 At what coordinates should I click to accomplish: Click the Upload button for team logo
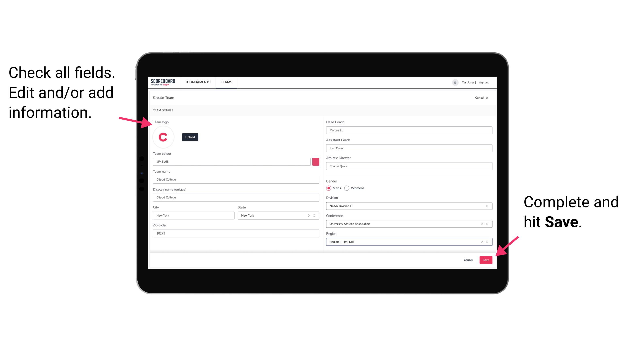click(x=190, y=137)
